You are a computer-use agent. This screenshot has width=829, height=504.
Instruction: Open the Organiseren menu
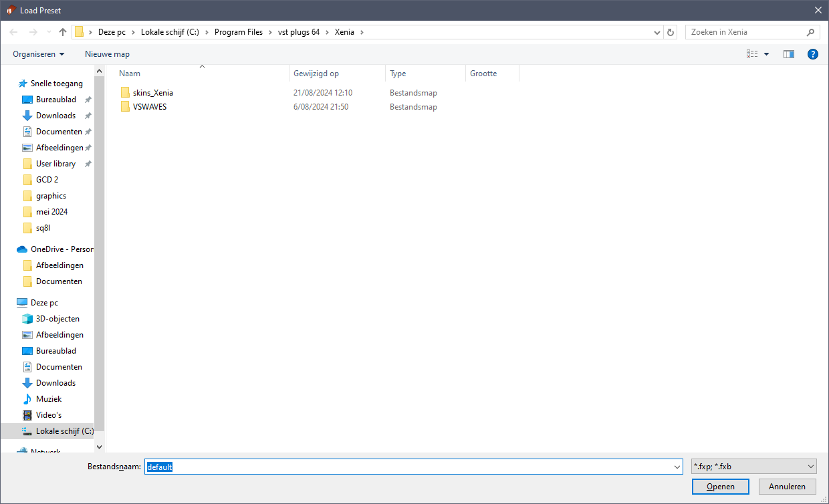[x=39, y=54]
